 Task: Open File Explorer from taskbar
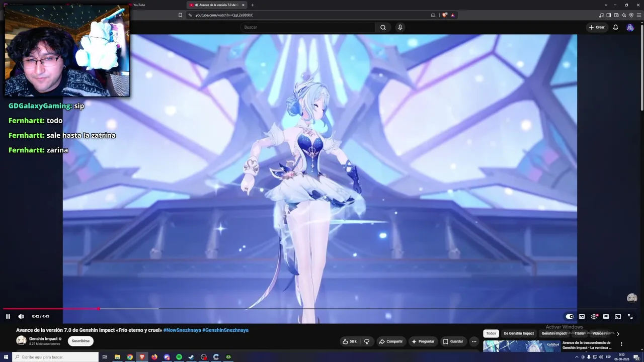pyautogui.click(x=117, y=357)
